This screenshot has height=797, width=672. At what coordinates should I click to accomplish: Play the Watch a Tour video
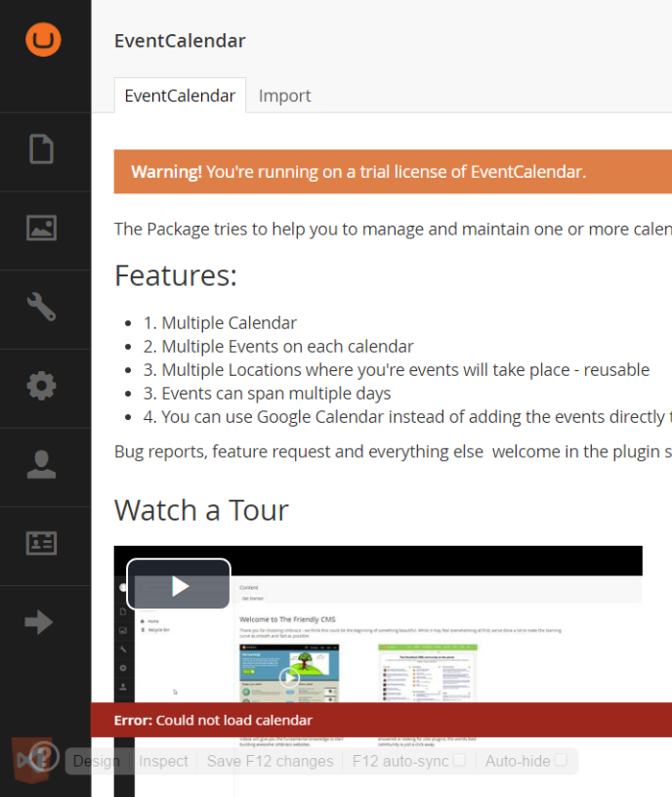[x=179, y=584]
